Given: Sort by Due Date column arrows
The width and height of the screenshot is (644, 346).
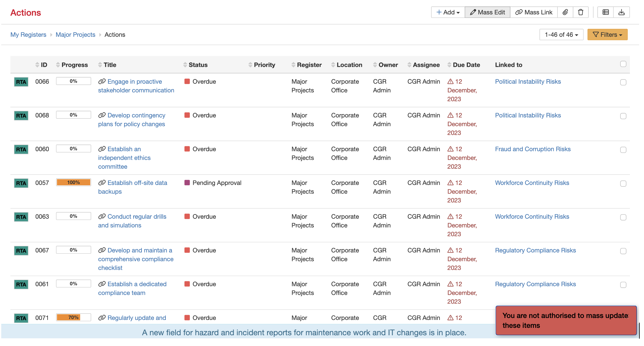Looking at the screenshot, I should coord(449,65).
